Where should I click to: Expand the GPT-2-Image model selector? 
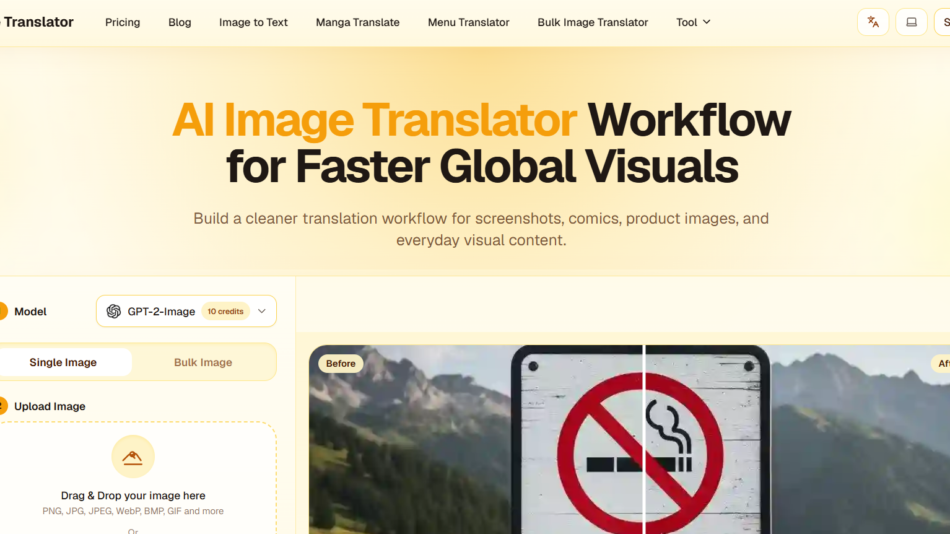coord(186,311)
